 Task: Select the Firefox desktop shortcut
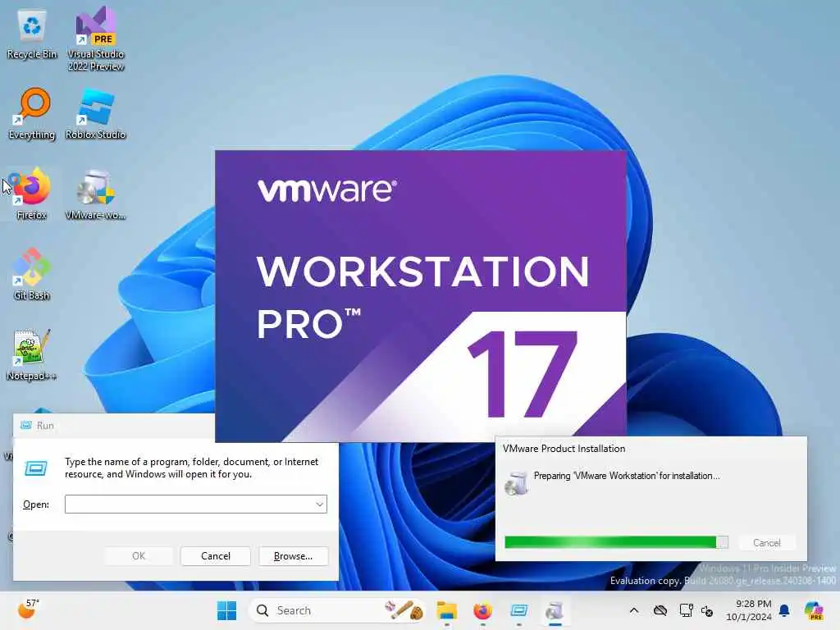point(32,194)
